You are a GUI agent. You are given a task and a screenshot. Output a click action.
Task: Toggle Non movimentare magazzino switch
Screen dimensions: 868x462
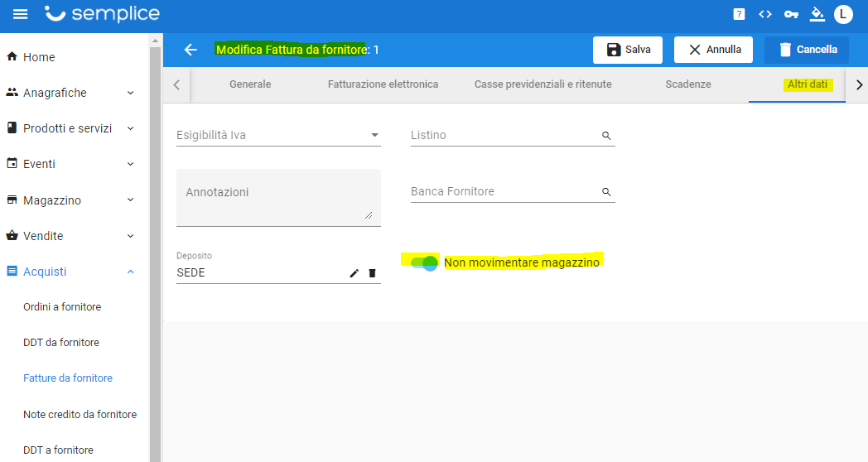[424, 262]
